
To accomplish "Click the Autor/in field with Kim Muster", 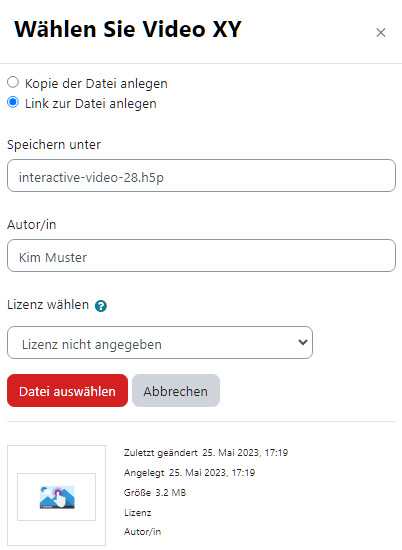I will pos(201,255).
